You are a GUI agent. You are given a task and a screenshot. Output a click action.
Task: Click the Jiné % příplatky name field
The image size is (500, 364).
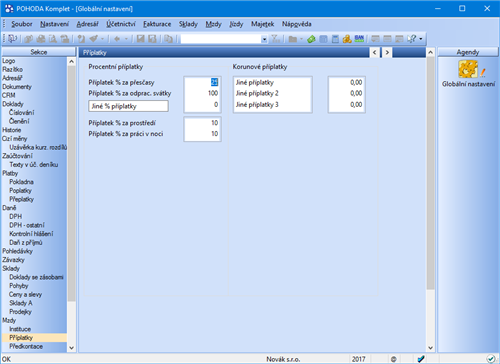click(x=128, y=106)
